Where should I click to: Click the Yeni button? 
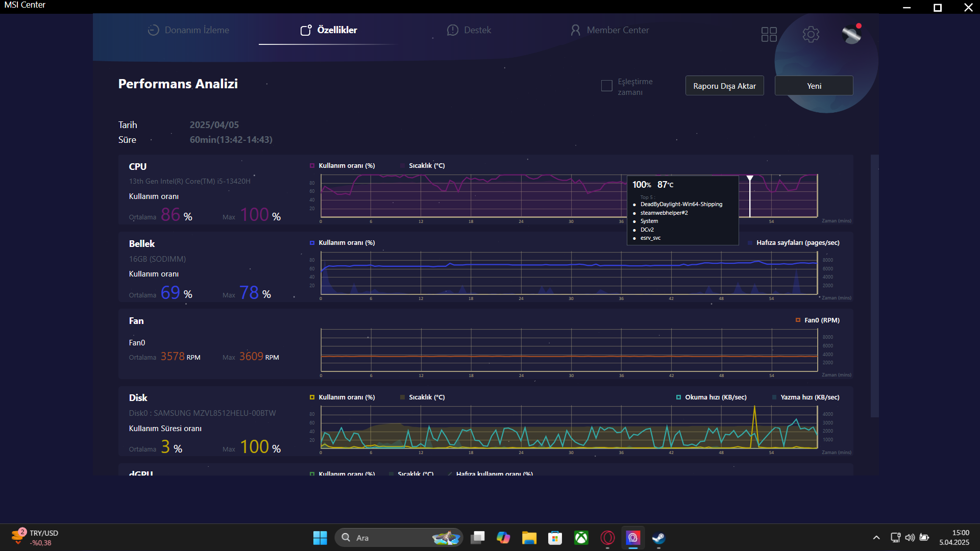814,86
